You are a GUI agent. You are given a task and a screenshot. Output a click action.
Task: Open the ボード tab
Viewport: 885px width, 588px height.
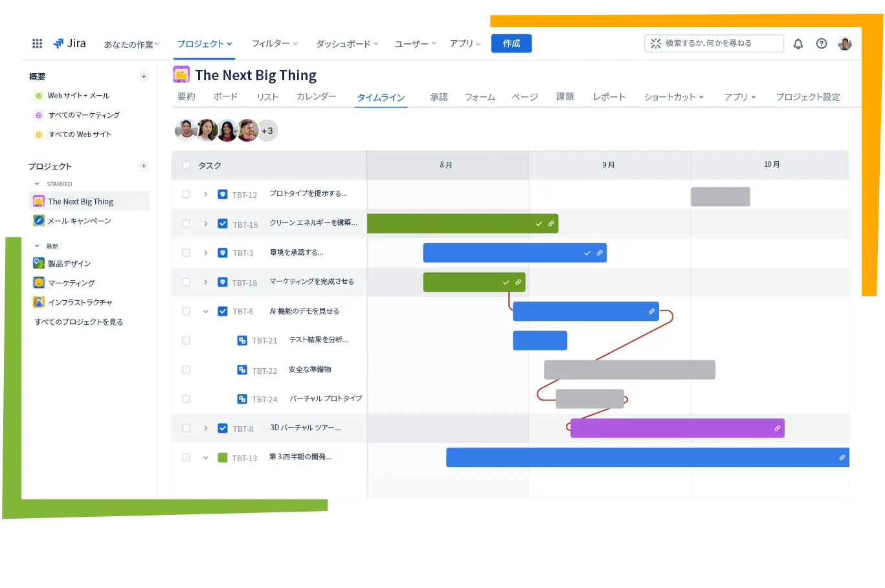pos(225,96)
